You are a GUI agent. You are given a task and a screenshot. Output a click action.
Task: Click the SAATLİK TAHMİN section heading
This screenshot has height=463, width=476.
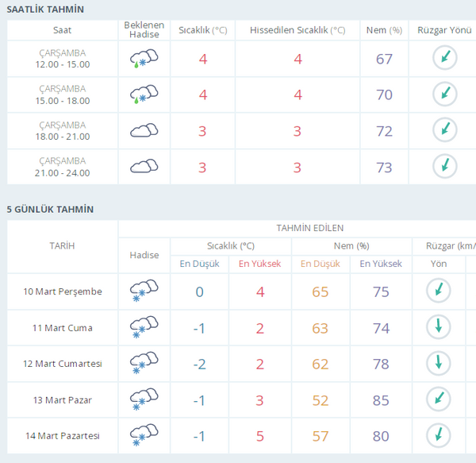point(45,9)
